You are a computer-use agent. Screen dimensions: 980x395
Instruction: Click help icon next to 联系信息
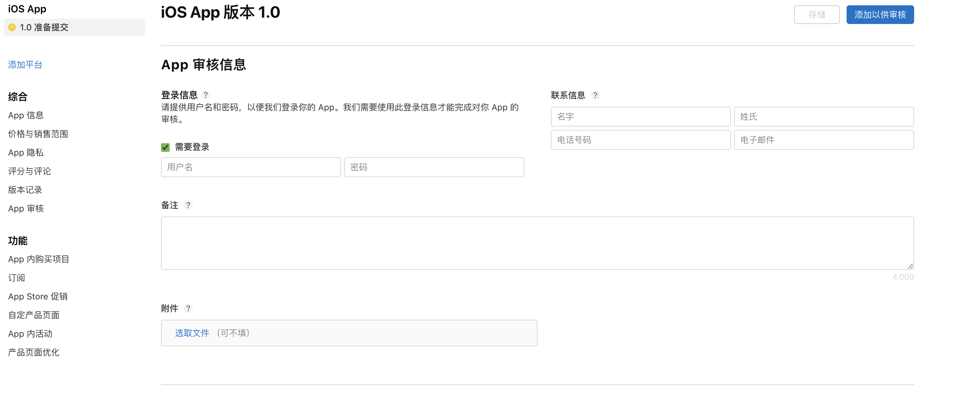pyautogui.click(x=595, y=95)
